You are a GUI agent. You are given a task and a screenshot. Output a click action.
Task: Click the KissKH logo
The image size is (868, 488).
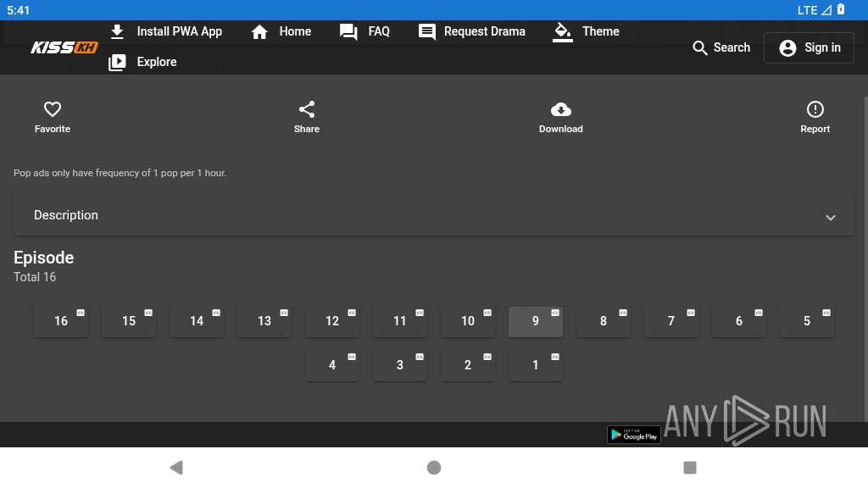64,47
